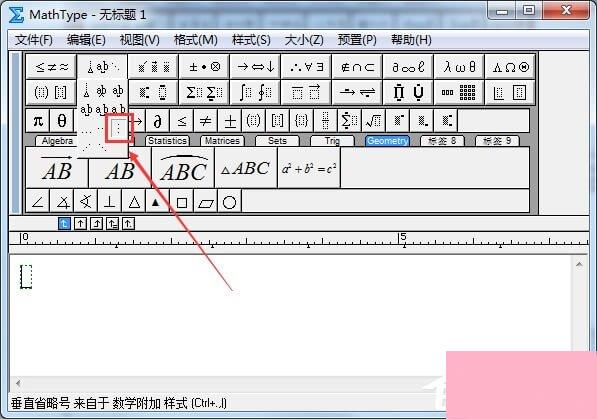Open the relational symbols ≤≠≈ palette
Image resolution: width=597 pixels, height=419 pixels.
point(51,67)
